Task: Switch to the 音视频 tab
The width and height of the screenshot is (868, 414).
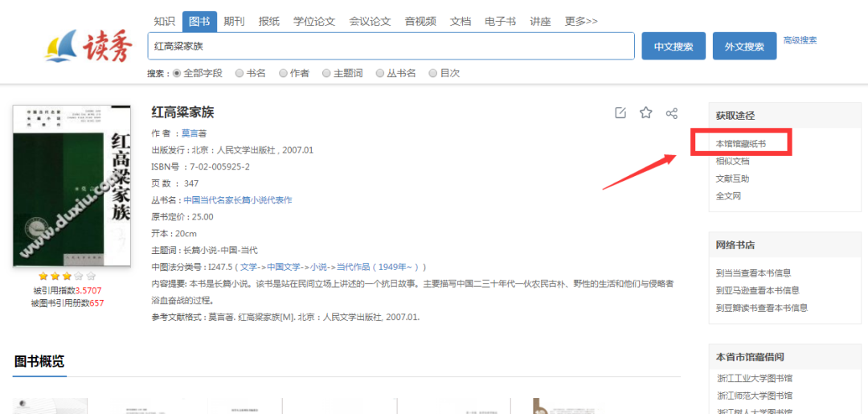Action: coord(420,22)
